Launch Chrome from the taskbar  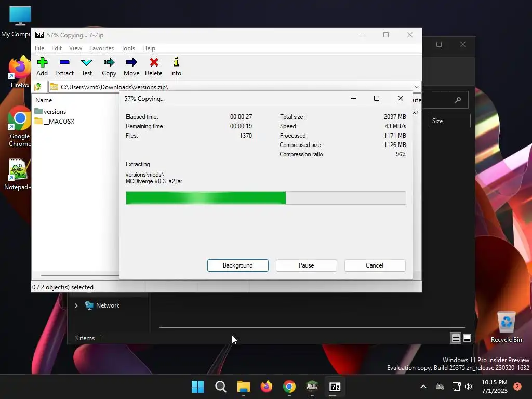click(x=289, y=387)
